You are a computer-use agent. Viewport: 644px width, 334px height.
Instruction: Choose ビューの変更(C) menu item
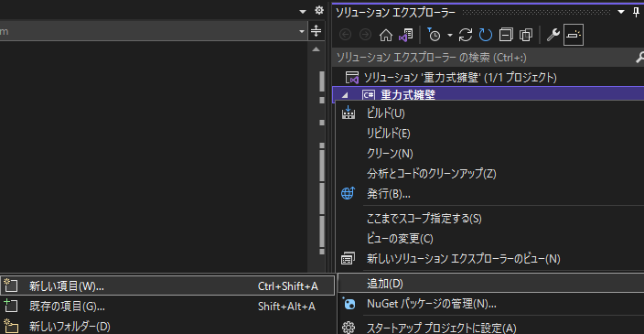[490, 238]
